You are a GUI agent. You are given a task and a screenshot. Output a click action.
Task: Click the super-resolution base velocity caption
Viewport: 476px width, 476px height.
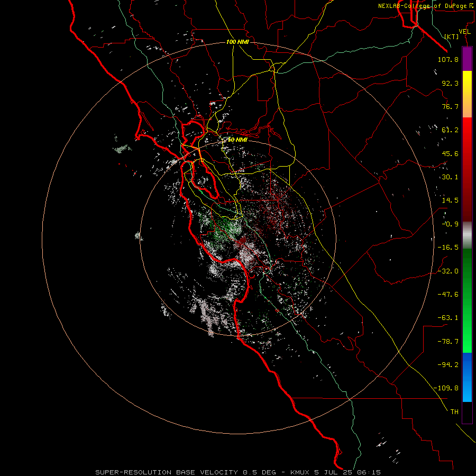[x=238, y=472]
